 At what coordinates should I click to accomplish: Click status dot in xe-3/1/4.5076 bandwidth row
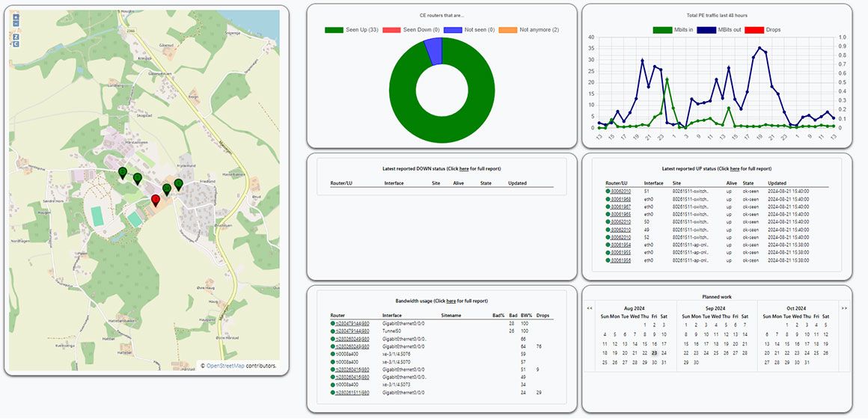click(x=333, y=354)
